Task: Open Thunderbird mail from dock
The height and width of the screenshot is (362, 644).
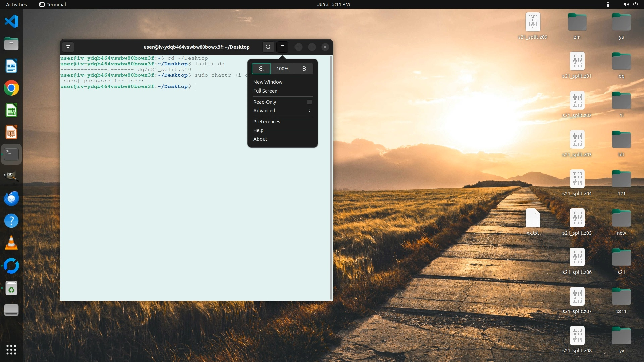Action: pyautogui.click(x=11, y=198)
